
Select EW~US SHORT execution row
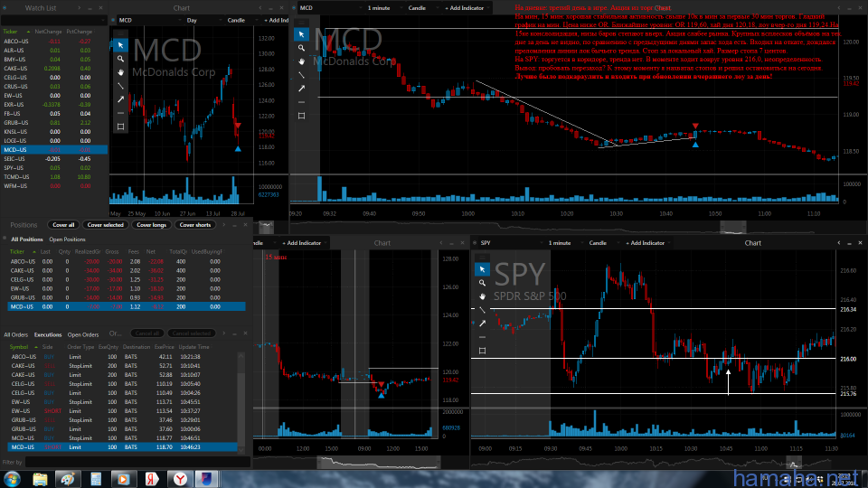123,411
